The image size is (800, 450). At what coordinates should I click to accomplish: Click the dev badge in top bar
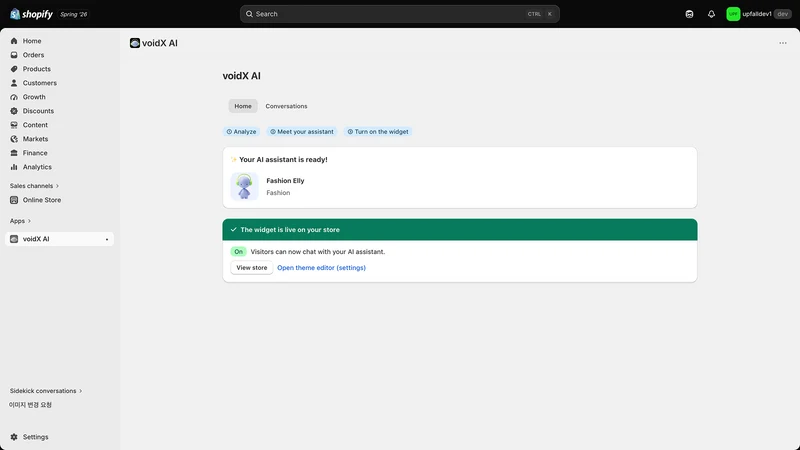click(783, 14)
